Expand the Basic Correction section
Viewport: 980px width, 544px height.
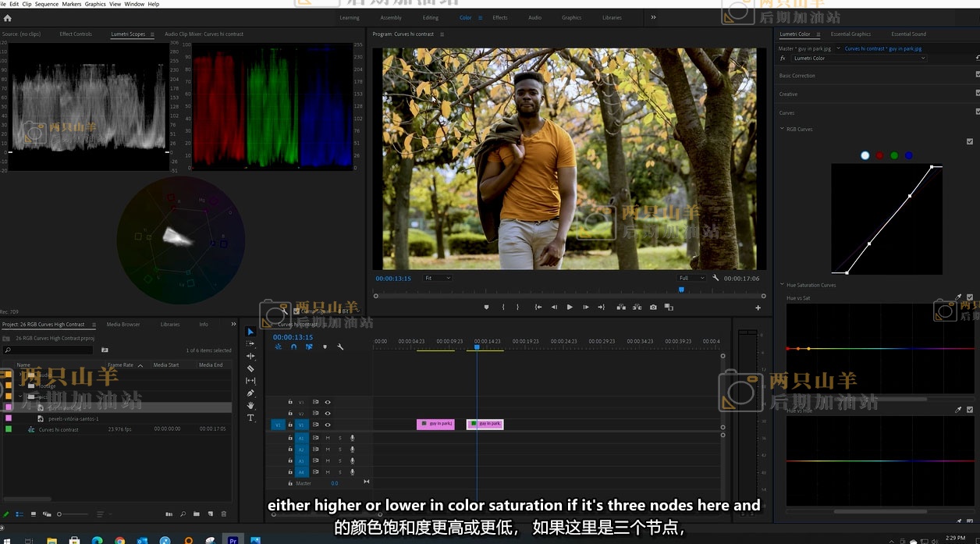[797, 76]
